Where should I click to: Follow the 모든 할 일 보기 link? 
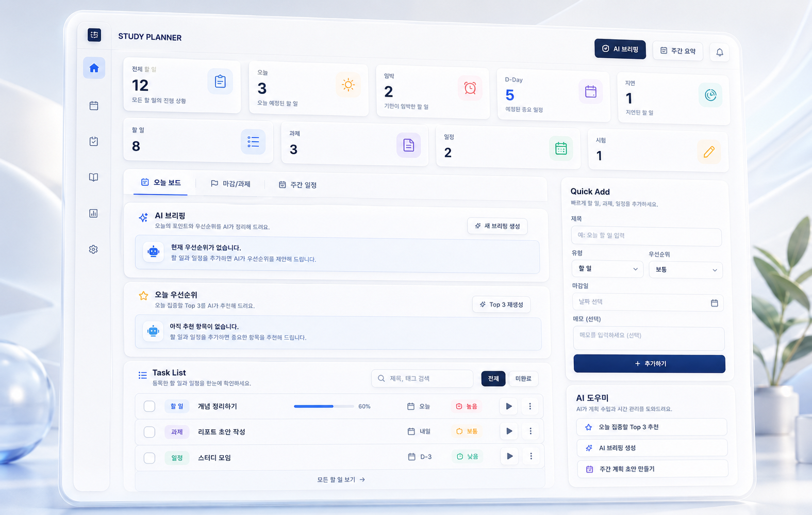[x=341, y=479]
